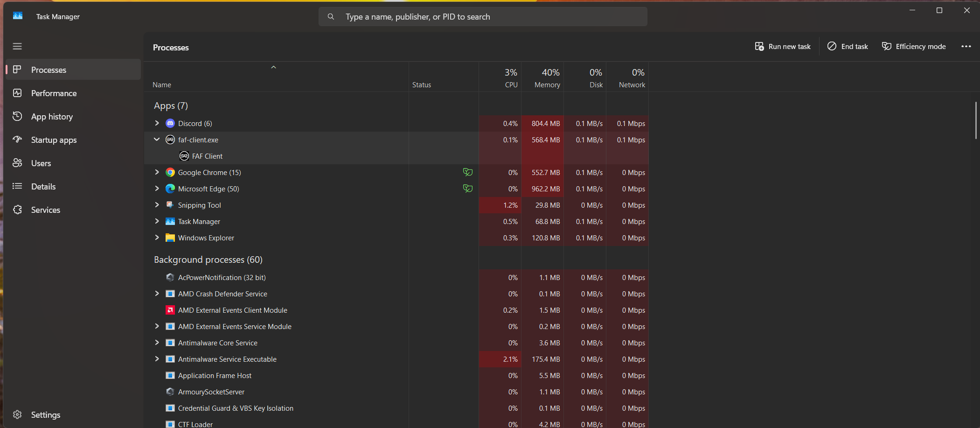This screenshot has height=428, width=980.
Task: Click the Snipping Tool icon
Action: pyautogui.click(x=170, y=205)
